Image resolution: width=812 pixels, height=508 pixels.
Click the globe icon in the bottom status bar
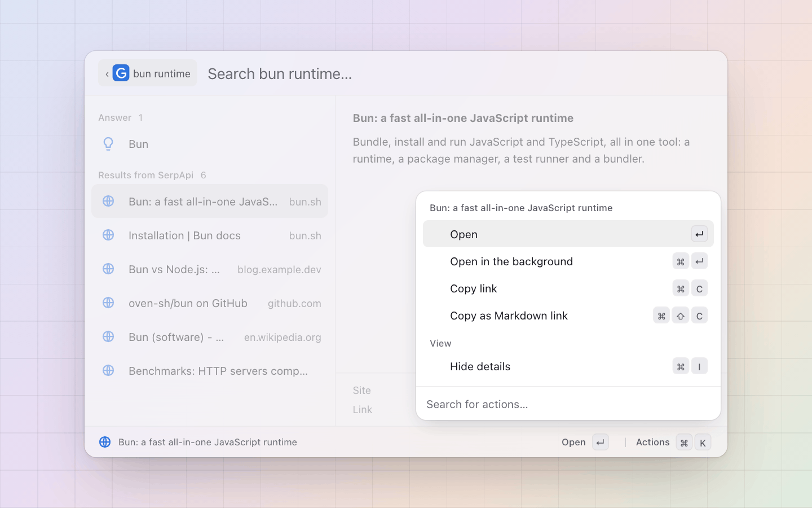click(105, 442)
